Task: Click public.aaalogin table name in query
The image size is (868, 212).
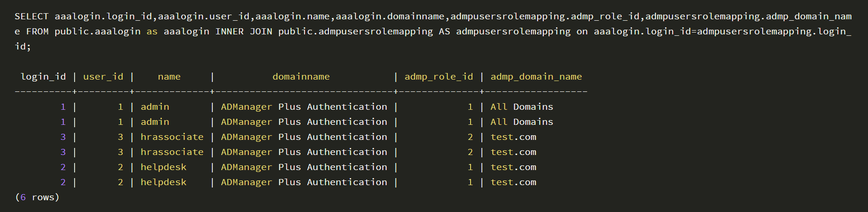Action: point(97,32)
